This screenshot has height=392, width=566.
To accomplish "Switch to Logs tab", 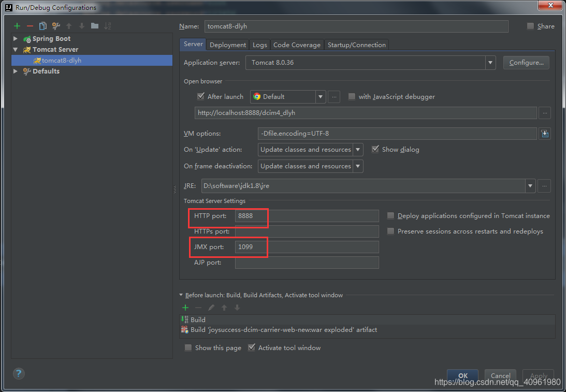I will pos(260,45).
